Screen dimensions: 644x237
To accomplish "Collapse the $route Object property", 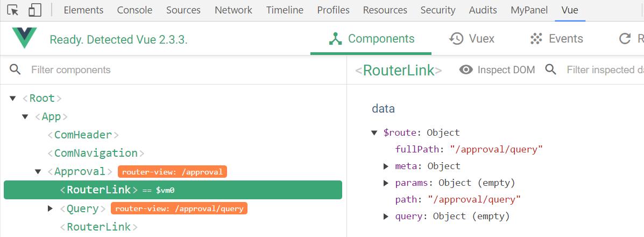I will [374, 133].
